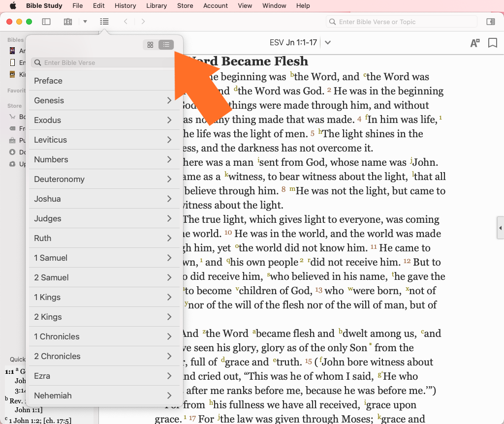Toggle the right side panel icon

pyautogui.click(x=490, y=22)
